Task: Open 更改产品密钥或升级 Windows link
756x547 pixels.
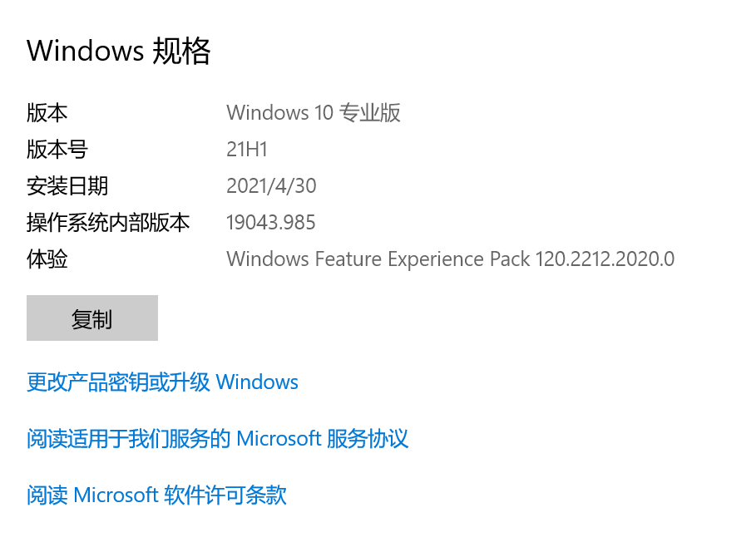Action: [162, 382]
